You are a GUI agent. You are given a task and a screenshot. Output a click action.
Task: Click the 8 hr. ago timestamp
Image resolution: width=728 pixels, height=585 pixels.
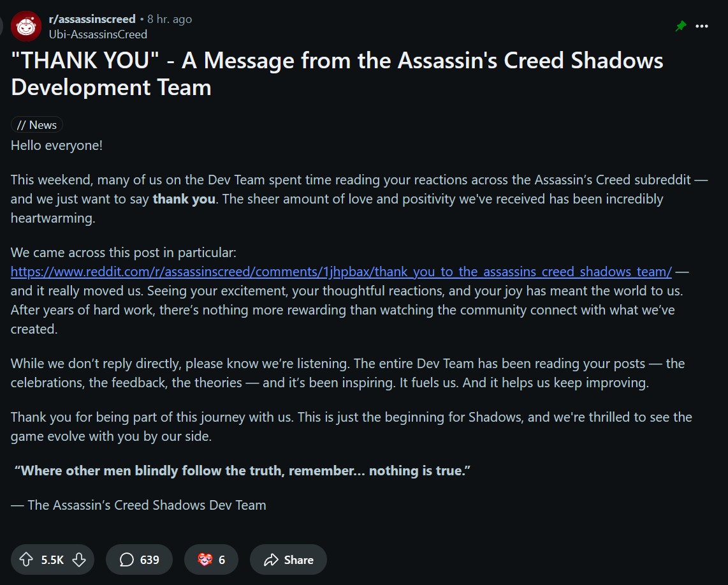(170, 19)
